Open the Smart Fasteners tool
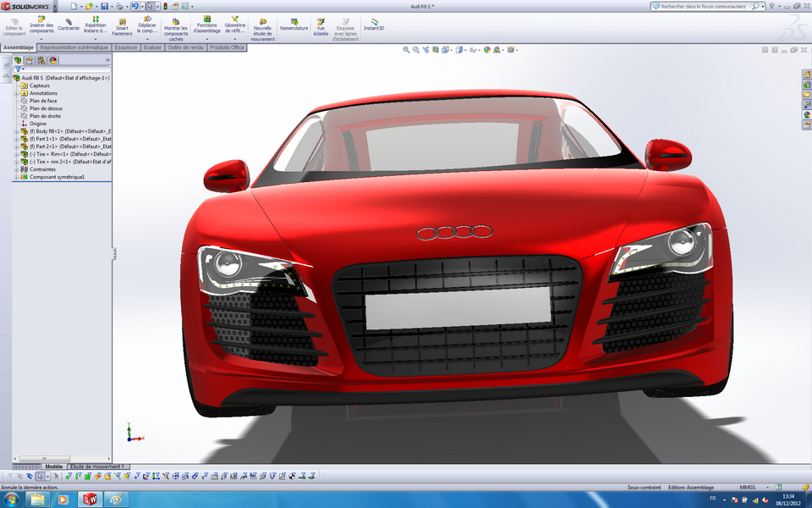812x508 pixels. pyautogui.click(x=122, y=26)
